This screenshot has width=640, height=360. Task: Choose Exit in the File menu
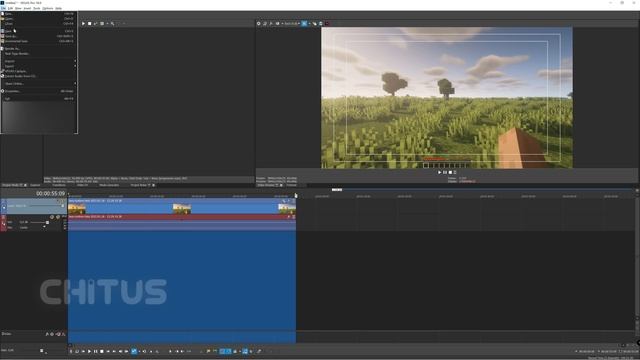pyautogui.click(x=38, y=98)
